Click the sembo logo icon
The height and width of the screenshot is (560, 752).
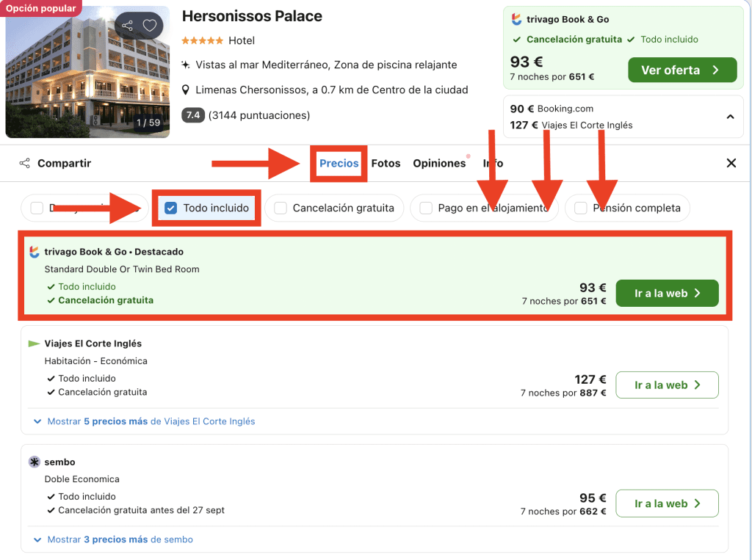tap(35, 462)
